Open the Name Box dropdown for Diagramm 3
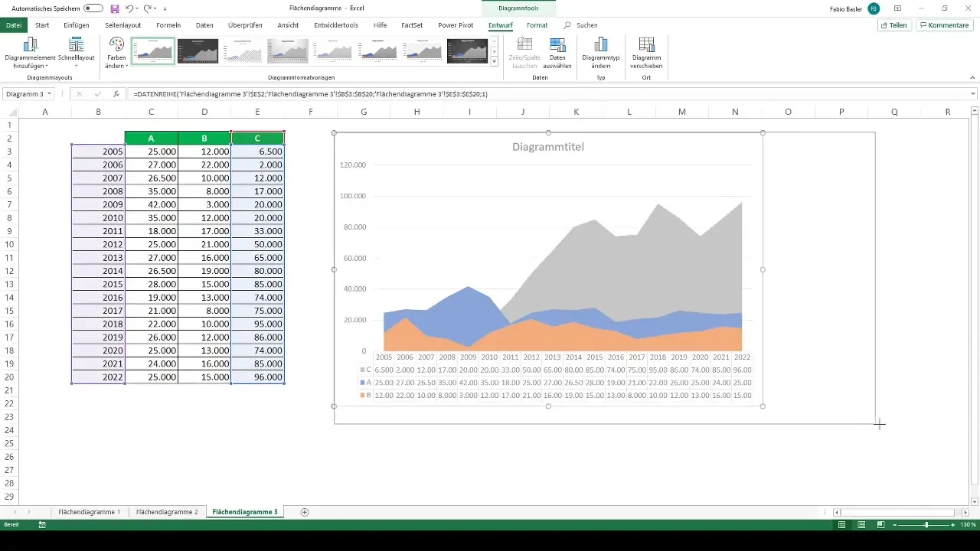 (49, 94)
